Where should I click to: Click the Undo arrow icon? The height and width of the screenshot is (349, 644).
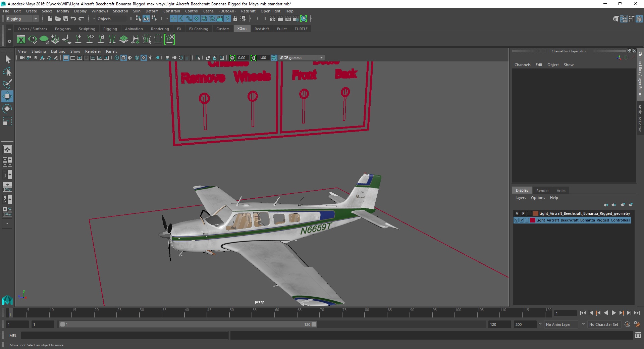[73, 19]
